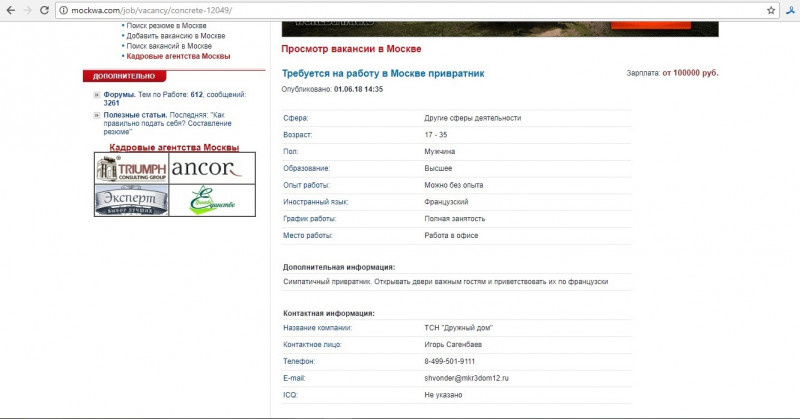The width and height of the screenshot is (800, 419).
Task: Open the Эксперт agency logo
Action: pyautogui.click(x=132, y=200)
